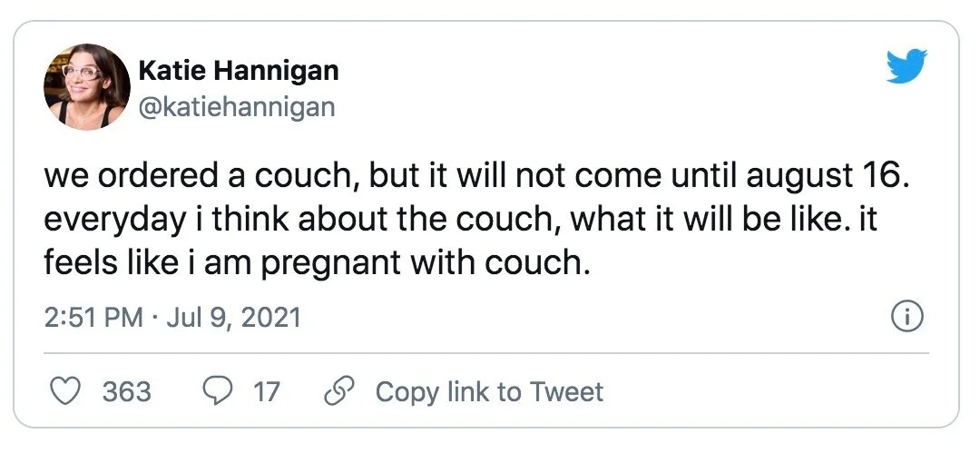Open Katie Hannigan's profile photo

(x=87, y=87)
